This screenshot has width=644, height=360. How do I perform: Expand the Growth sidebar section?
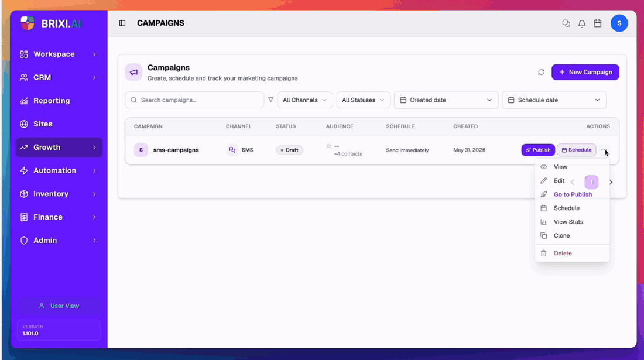tap(59, 148)
